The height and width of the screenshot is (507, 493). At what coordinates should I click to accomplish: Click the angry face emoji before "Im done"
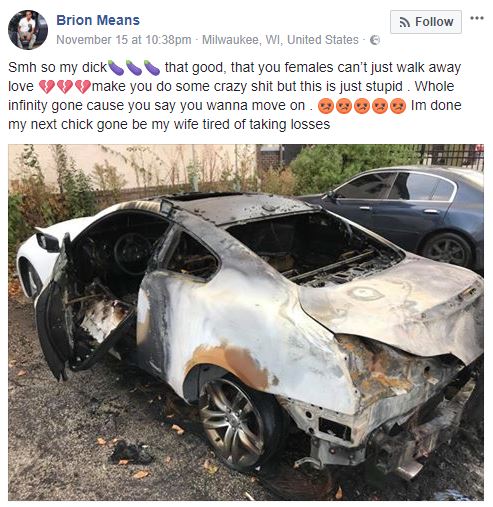(x=398, y=106)
